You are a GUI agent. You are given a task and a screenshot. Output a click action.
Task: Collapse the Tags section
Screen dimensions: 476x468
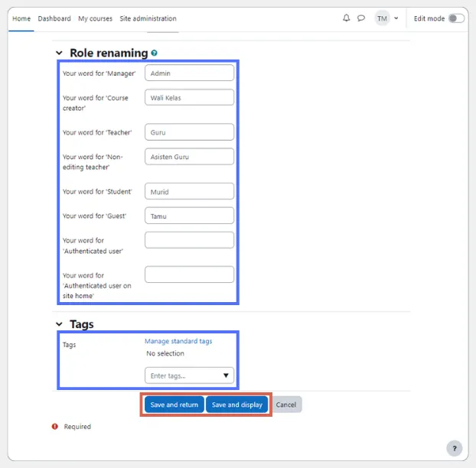click(x=59, y=324)
